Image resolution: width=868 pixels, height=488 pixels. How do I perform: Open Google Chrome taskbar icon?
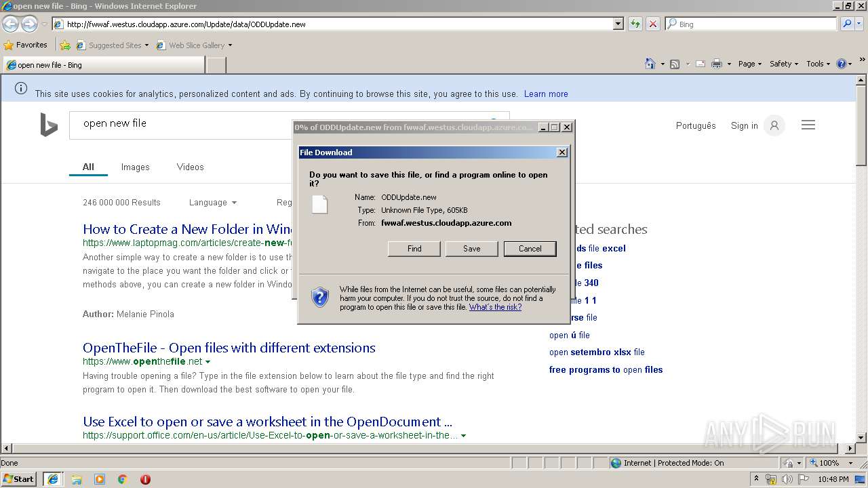pos(123,479)
